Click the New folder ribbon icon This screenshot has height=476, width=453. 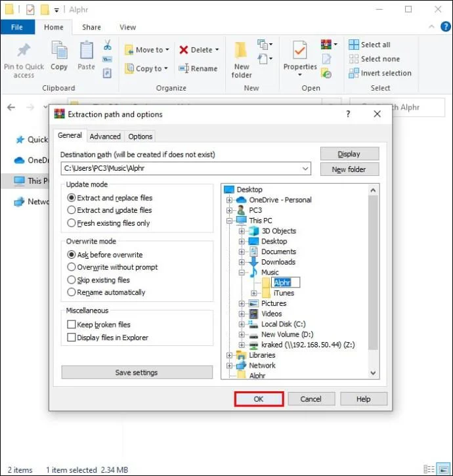pos(241,50)
